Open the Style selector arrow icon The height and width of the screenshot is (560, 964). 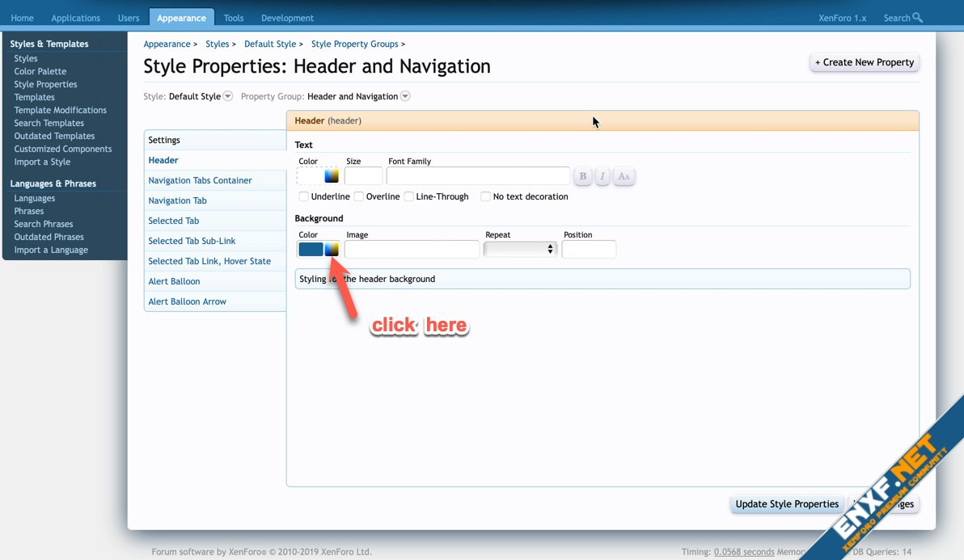point(228,96)
